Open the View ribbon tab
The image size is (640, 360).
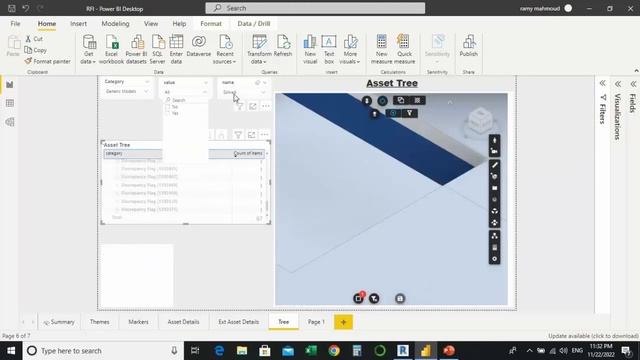(x=151, y=24)
